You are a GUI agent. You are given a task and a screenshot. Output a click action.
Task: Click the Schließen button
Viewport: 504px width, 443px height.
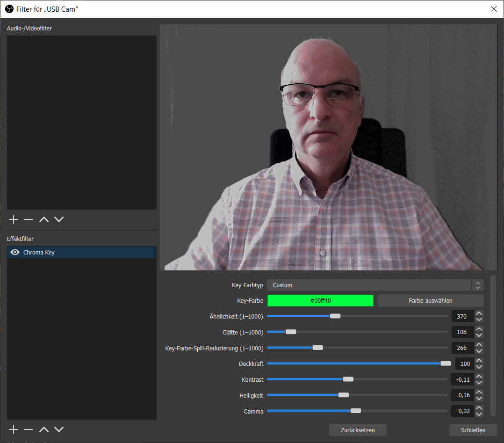tap(473, 430)
